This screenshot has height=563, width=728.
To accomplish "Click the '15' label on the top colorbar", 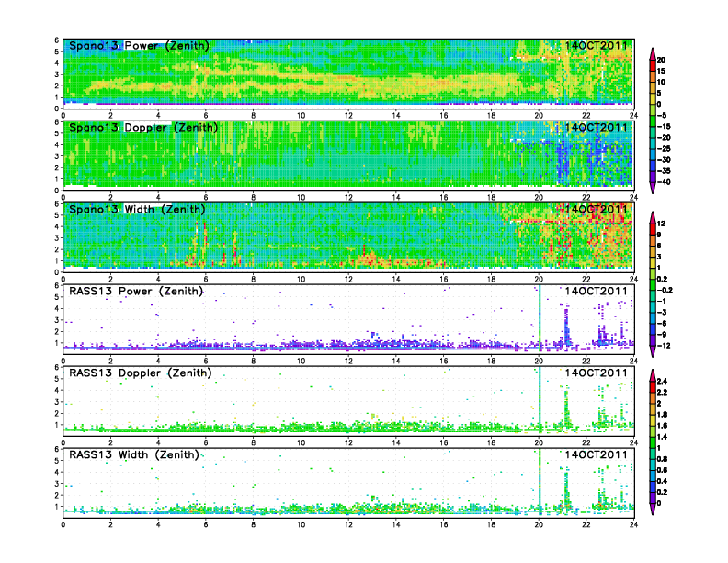I will pyautogui.click(x=661, y=71).
